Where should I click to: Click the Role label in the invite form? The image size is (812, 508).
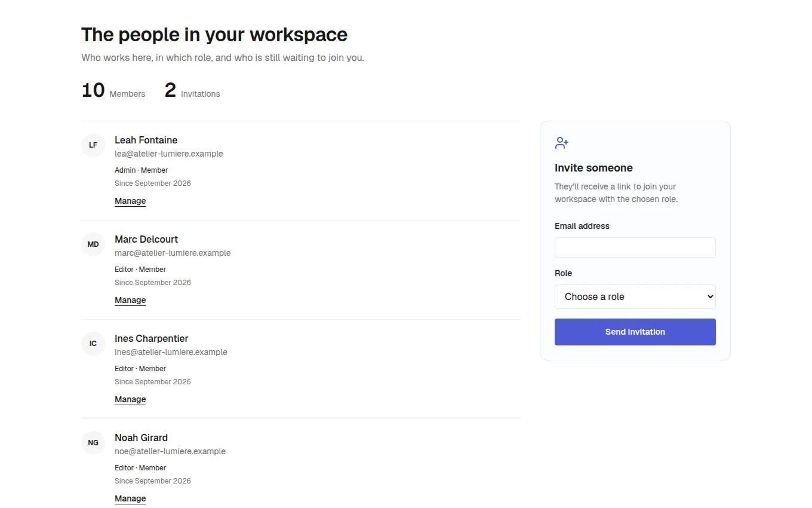click(x=563, y=273)
